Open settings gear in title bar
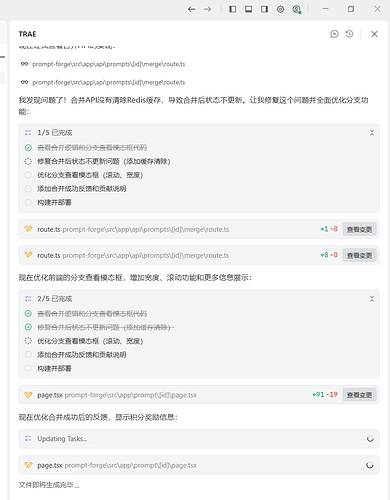This screenshot has height=500, width=390. (x=281, y=9)
